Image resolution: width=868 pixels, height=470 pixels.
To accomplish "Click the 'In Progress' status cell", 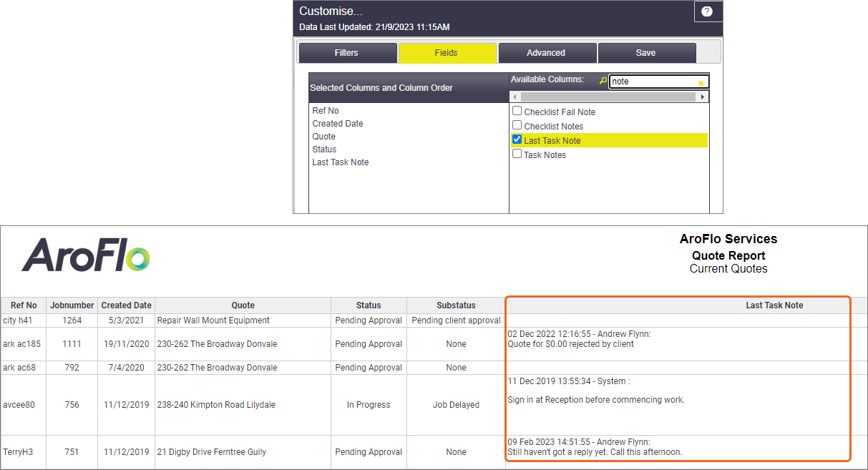I will [369, 405].
